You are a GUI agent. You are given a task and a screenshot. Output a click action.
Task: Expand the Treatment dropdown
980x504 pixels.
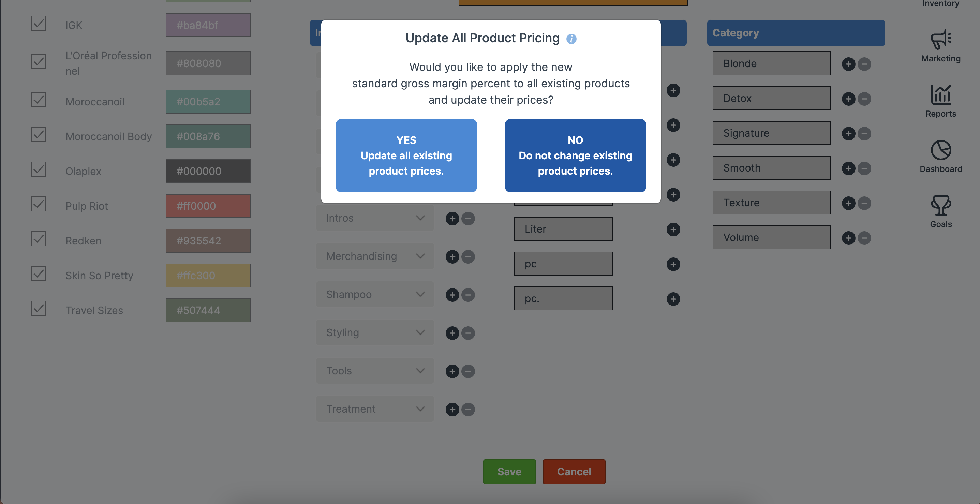375,409
